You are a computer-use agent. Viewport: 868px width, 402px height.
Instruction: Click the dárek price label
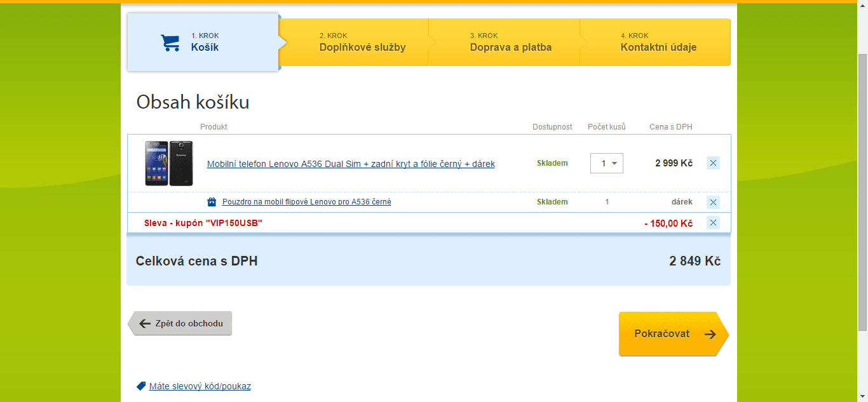682,202
